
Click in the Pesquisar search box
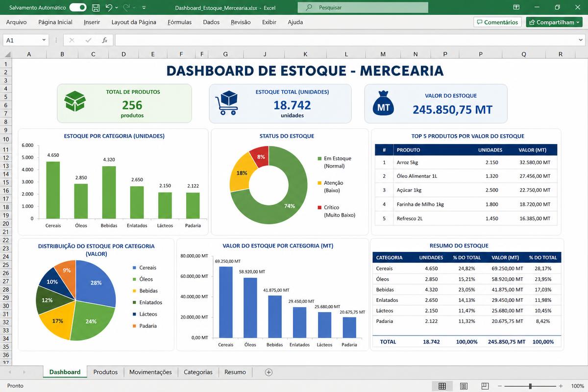click(x=363, y=7)
